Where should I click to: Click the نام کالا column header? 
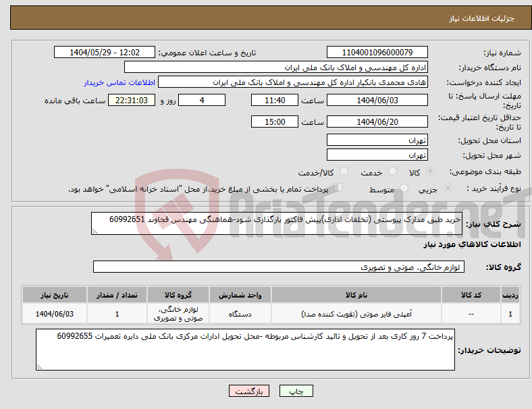(356, 295)
